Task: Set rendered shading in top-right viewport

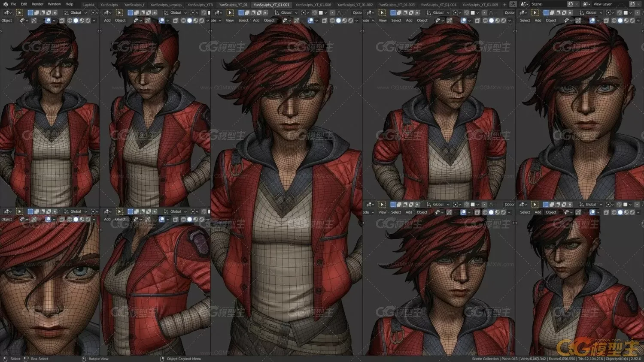Action: tap(632, 20)
